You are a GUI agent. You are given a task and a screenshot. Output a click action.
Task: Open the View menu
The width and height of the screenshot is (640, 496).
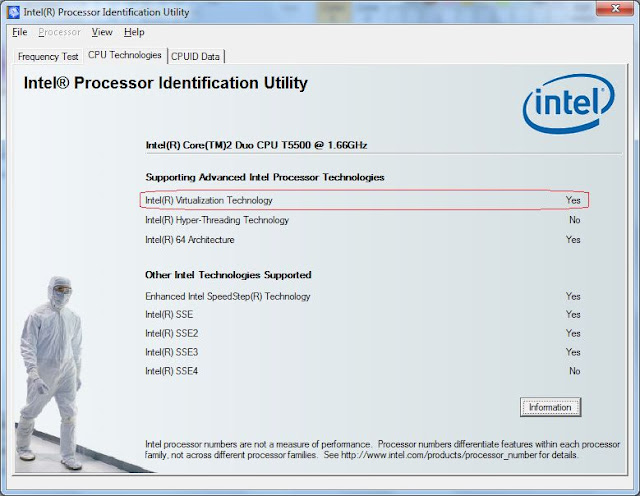point(102,32)
